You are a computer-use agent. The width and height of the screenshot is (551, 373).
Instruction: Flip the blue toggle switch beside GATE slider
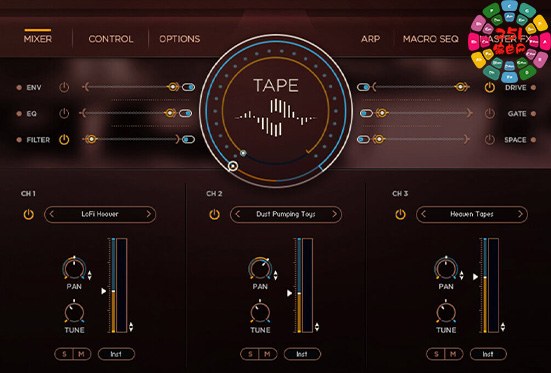click(366, 113)
